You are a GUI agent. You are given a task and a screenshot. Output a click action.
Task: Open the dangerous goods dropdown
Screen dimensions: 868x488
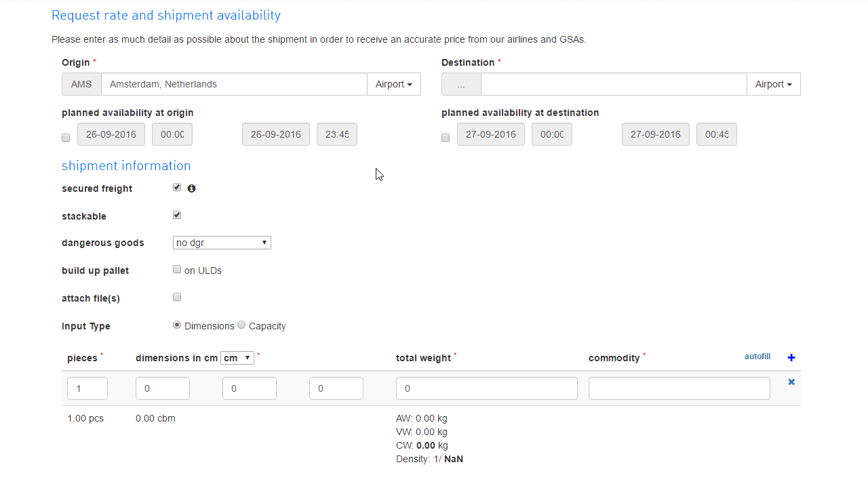pyautogui.click(x=222, y=243)
